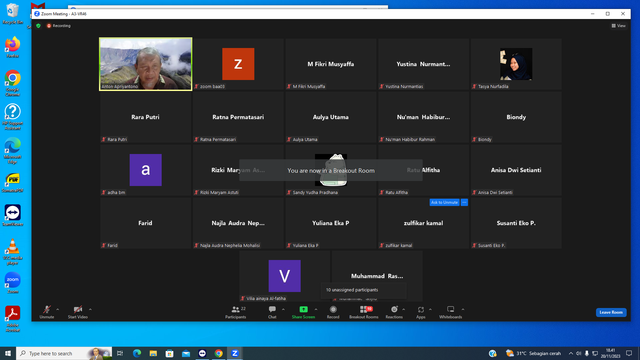Select the Farid tile

[146, 223]
